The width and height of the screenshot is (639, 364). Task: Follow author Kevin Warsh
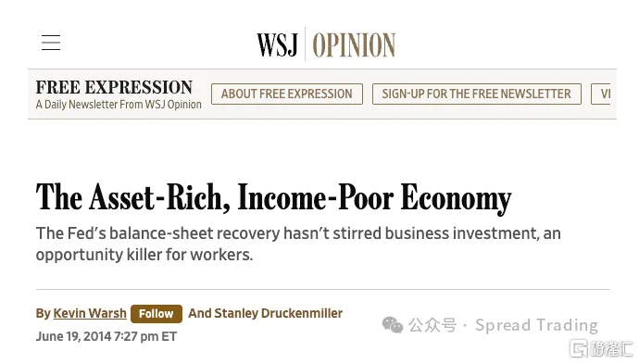click(157, 314)
